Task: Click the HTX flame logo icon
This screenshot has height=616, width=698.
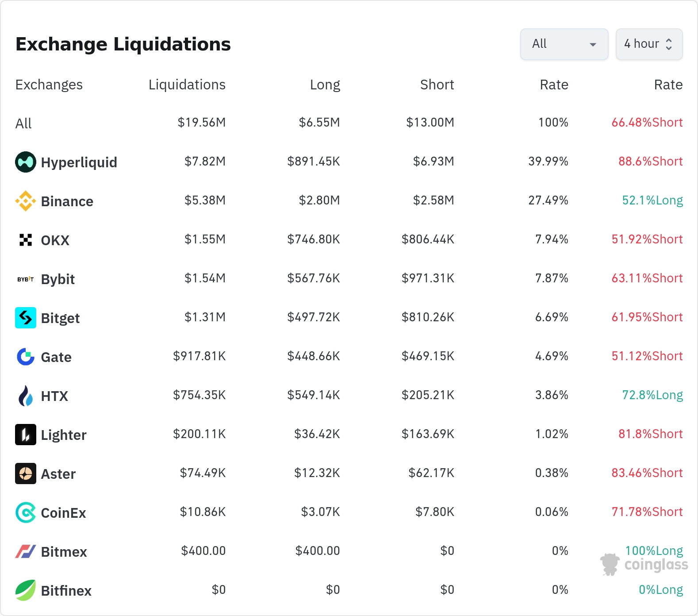Action: pos(26,396)
